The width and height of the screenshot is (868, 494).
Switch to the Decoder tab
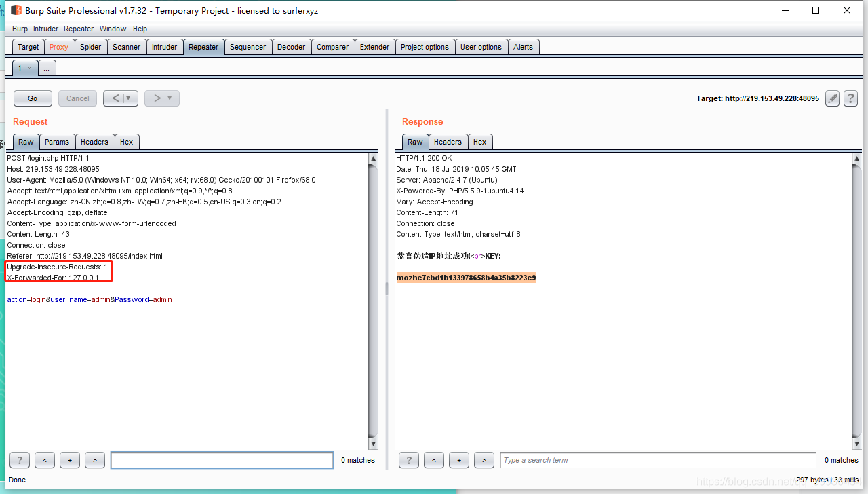tap(292, 47)
